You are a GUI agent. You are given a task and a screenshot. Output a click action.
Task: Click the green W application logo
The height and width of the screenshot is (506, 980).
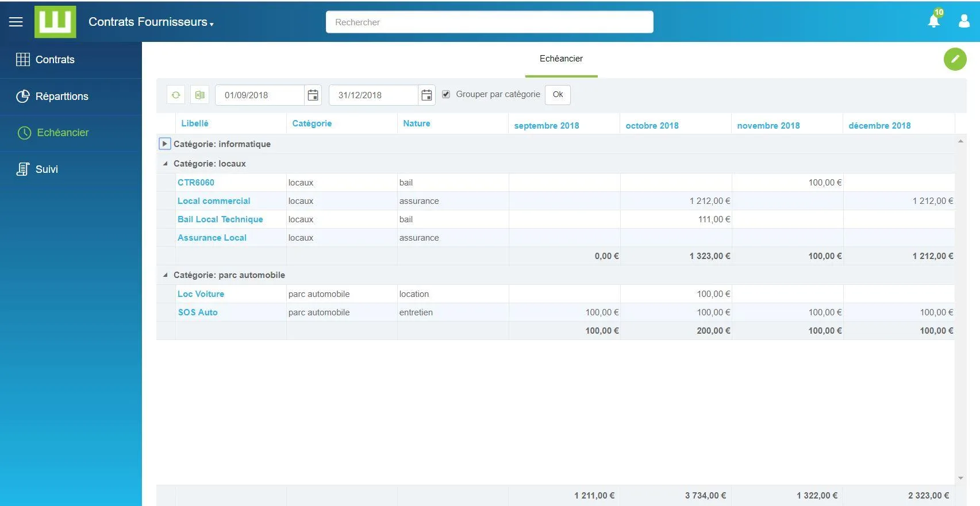[55, 22]
